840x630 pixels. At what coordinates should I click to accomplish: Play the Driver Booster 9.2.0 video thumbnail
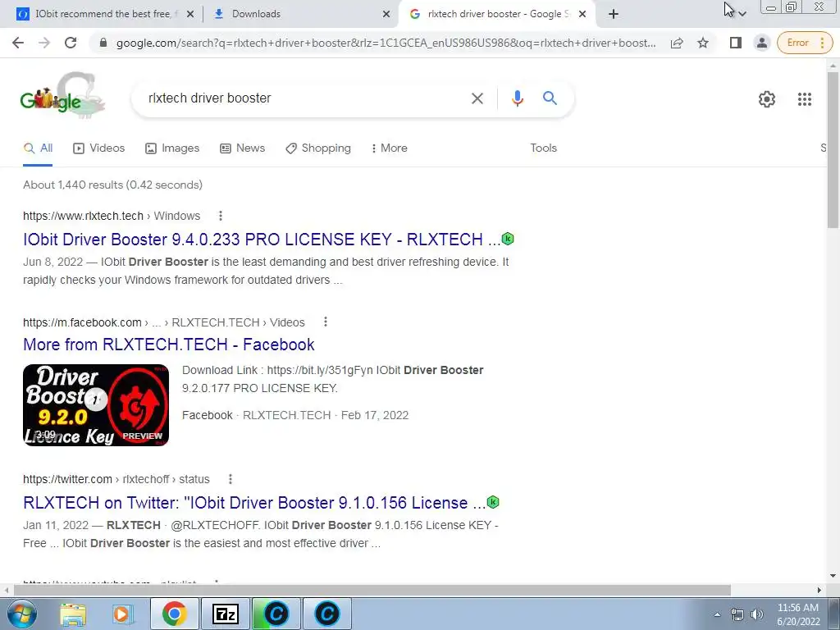(96, 405)
